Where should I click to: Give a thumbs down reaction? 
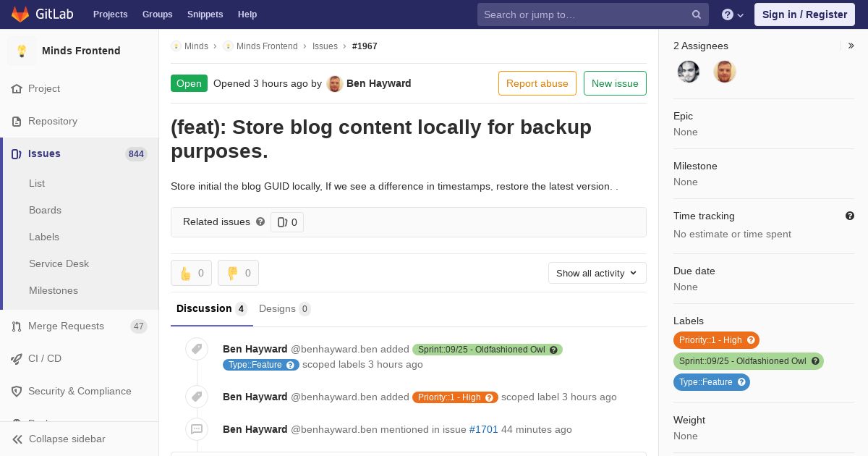[x=238, y=273]
